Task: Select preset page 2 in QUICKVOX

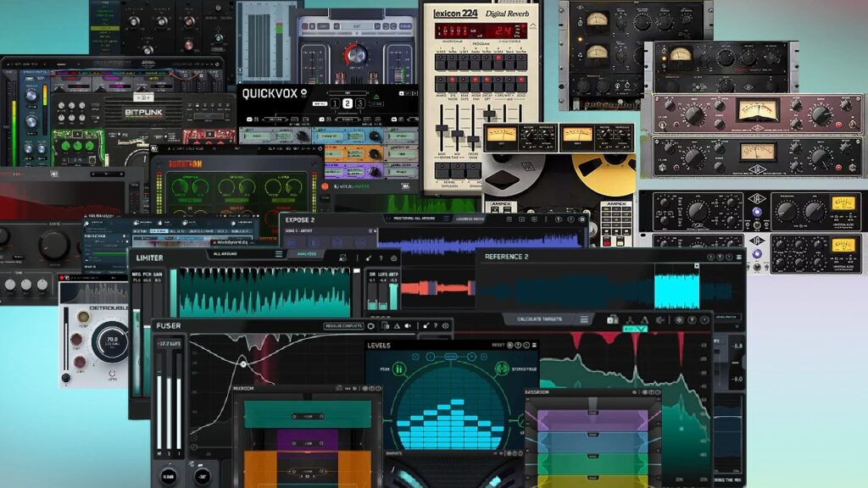Action: point(347,103)
